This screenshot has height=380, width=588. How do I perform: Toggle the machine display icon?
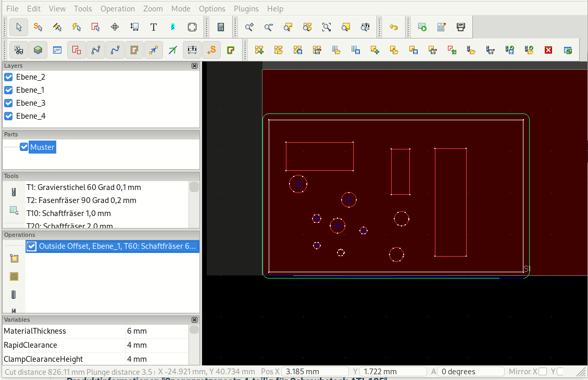click(192, 50)
